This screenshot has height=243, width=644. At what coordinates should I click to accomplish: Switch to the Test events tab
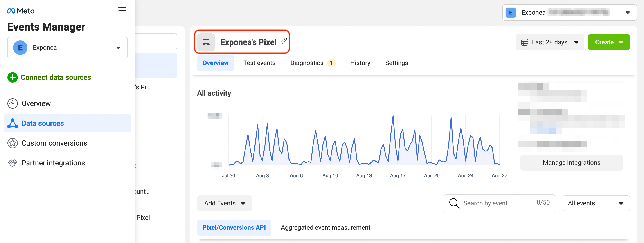[259, 63]
